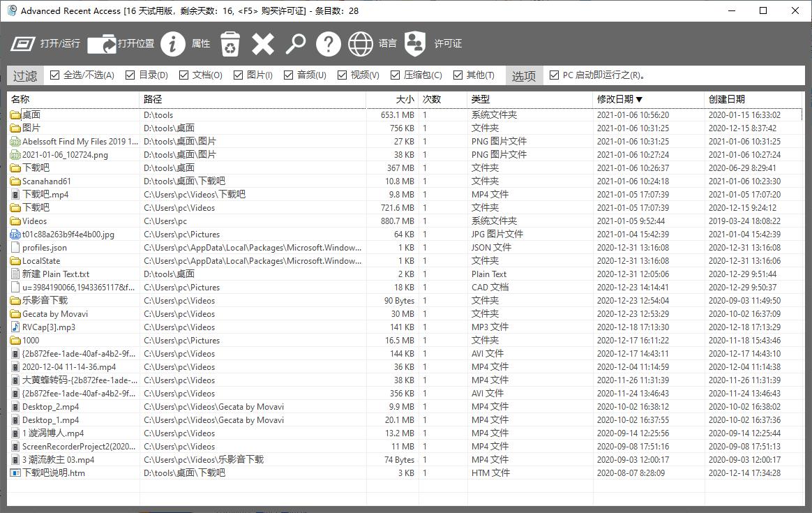Screen dimensions: 812x513
Task: Open the License (许可证) shield icon
Action: pyautogui.click(x=415, y=44)
